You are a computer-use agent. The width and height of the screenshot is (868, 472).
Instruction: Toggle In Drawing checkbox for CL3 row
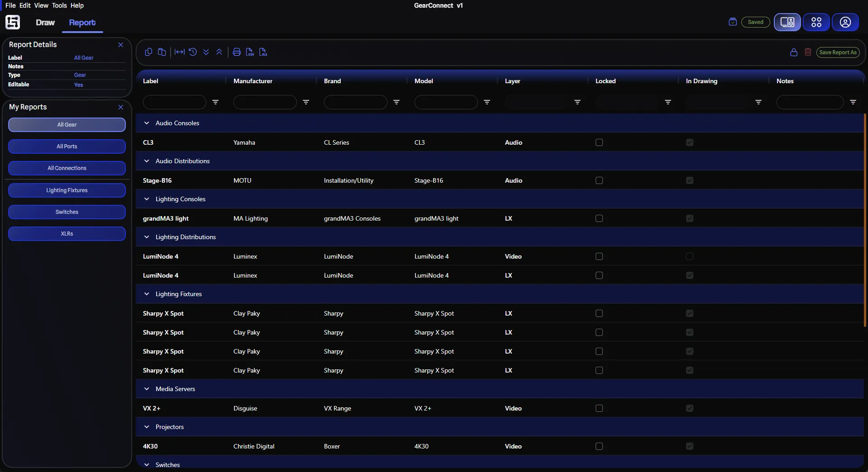click(690, 142)
